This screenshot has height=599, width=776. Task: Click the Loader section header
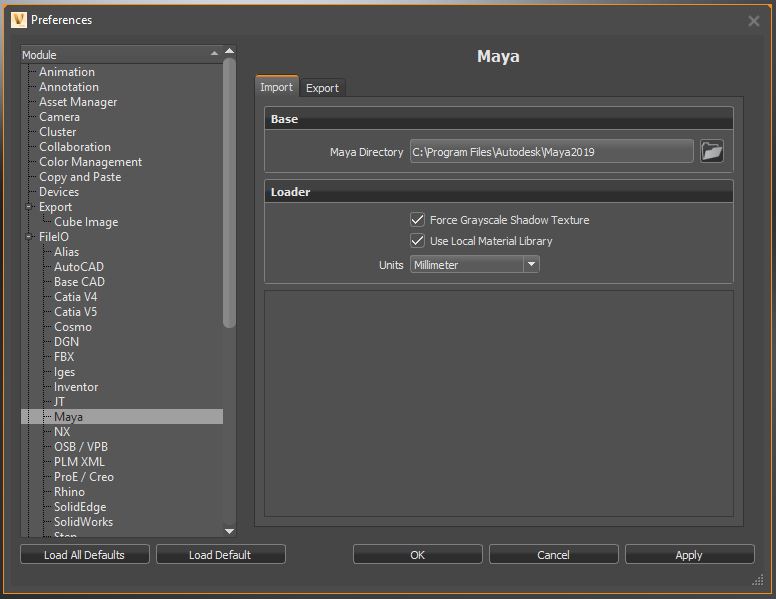click(x=498, y=192)
